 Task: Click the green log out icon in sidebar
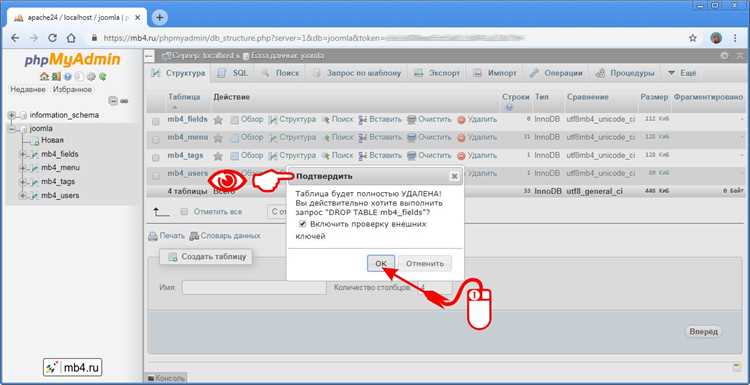[x=56, y=77]
